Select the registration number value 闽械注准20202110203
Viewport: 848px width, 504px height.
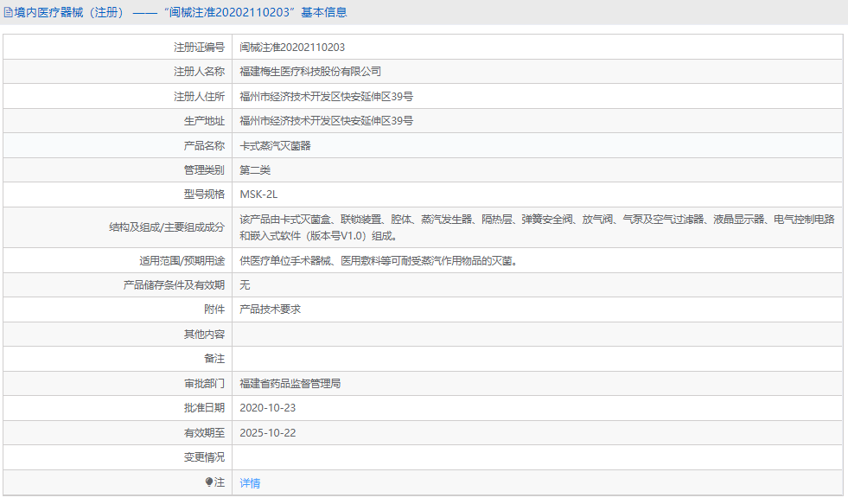point(292,48)
